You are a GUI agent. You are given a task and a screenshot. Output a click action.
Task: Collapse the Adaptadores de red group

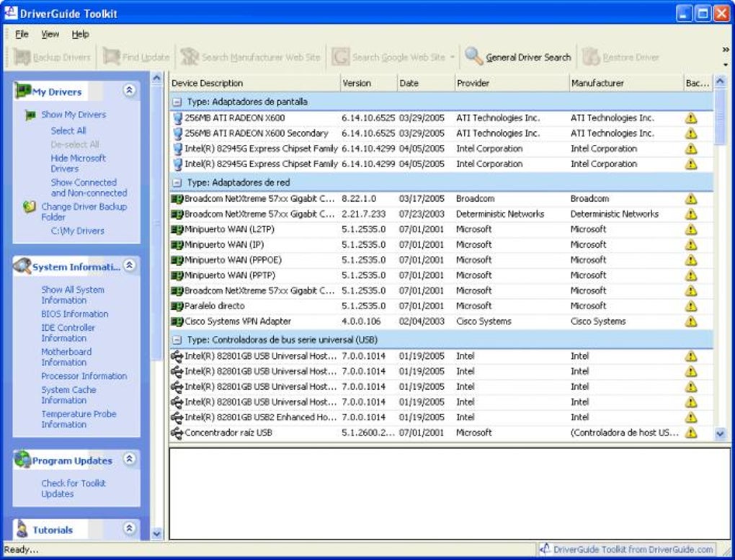[177, 183]
